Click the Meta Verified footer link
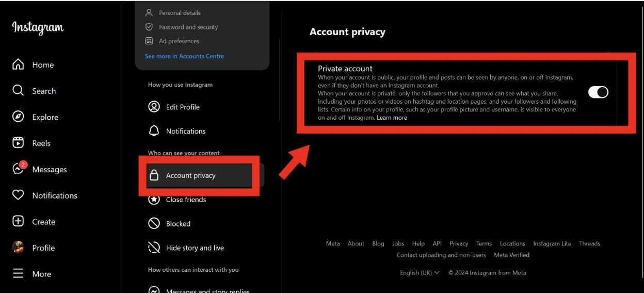 click(x=511, y=255)
